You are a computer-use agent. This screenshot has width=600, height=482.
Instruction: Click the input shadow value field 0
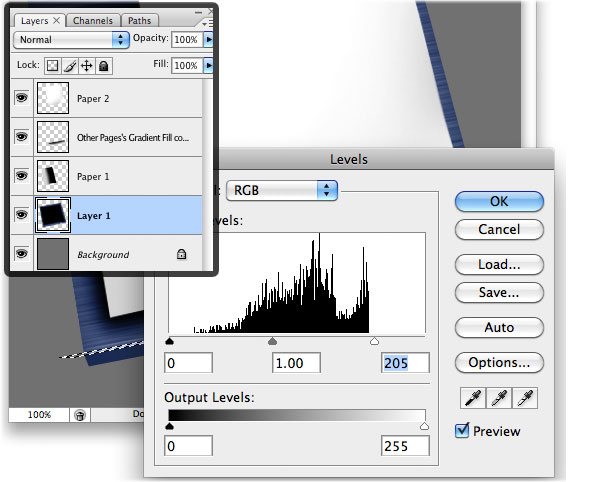click(188, 363)
